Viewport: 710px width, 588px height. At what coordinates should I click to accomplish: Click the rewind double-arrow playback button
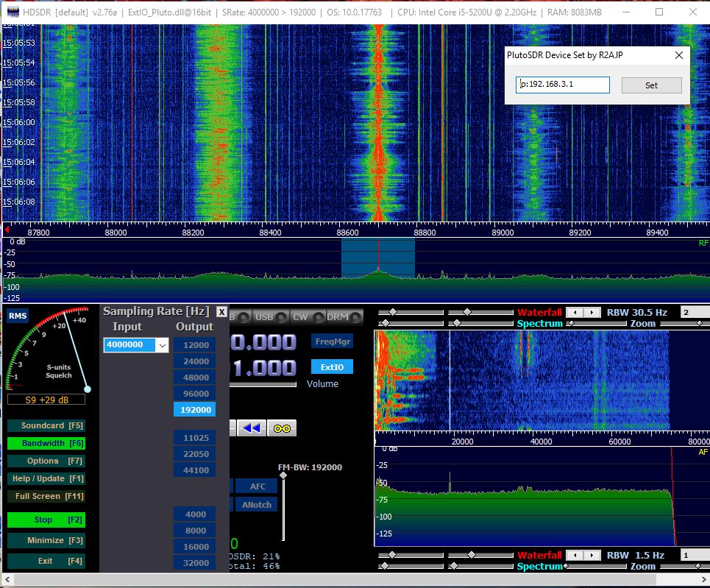coord(251,428)
